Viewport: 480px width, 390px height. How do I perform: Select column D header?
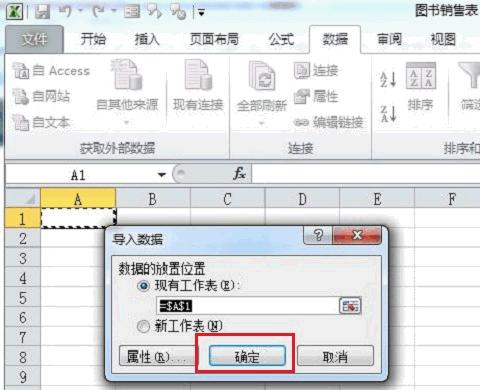[302, 198]
